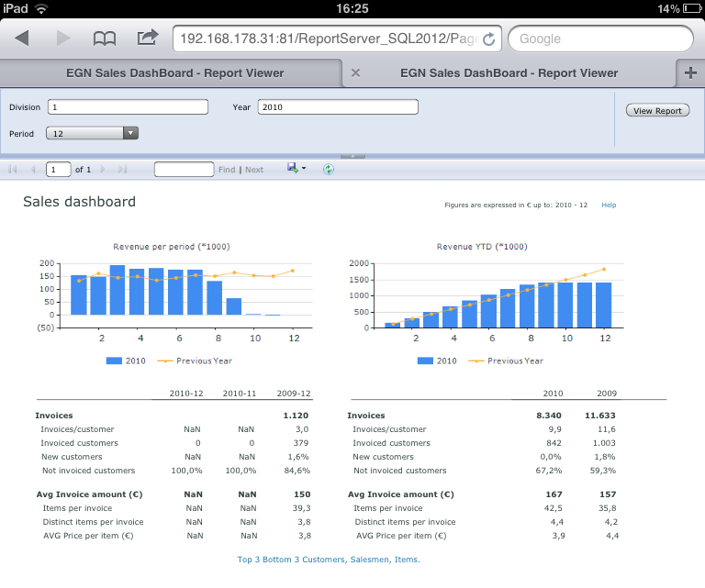
Task: Close the active Report Viewer tab
Action: pyautogui.click(x=355, y=72)
